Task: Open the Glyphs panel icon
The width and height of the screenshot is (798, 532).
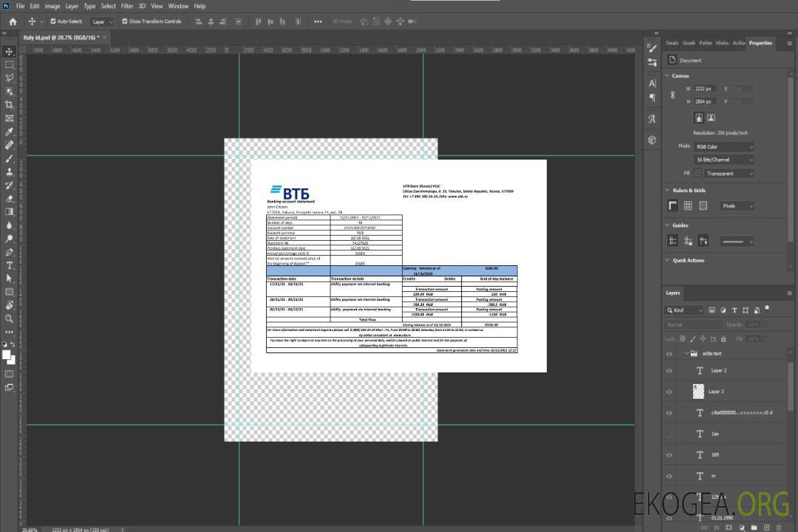Action: point(652,119)
